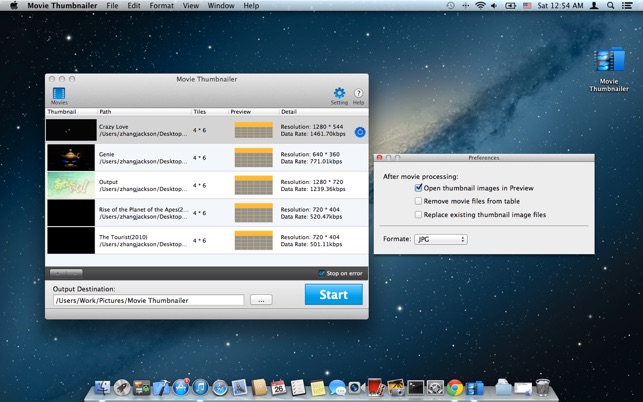Screen dimensions: 643x402
Task: Click the remove (-) movie button
Action: 74,273
